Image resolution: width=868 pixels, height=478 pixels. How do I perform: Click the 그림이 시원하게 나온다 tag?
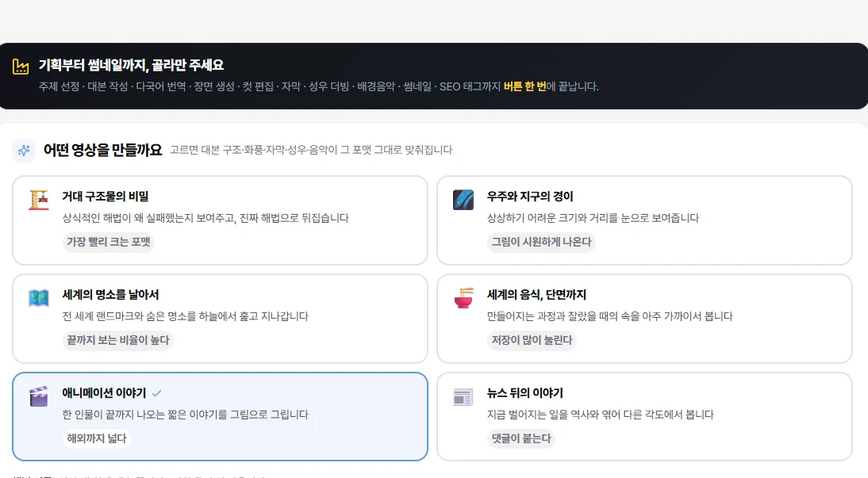click(x=541, y=242)
